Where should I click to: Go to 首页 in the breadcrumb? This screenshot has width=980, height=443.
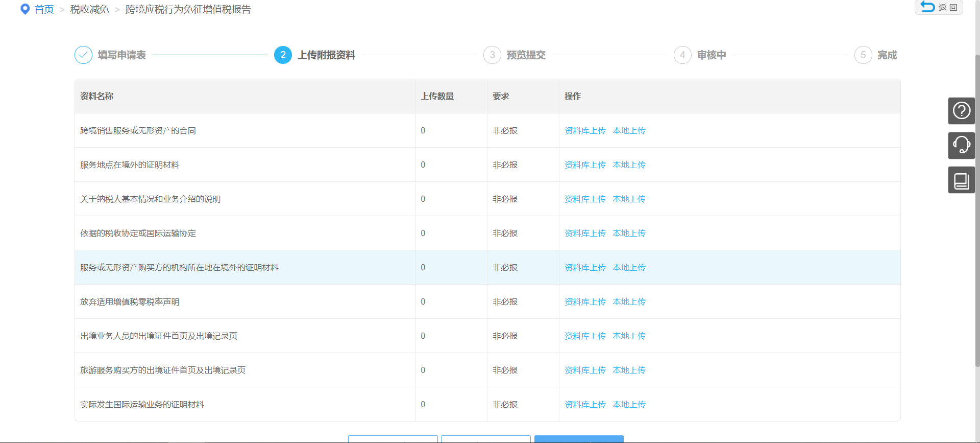click(44, 9)
